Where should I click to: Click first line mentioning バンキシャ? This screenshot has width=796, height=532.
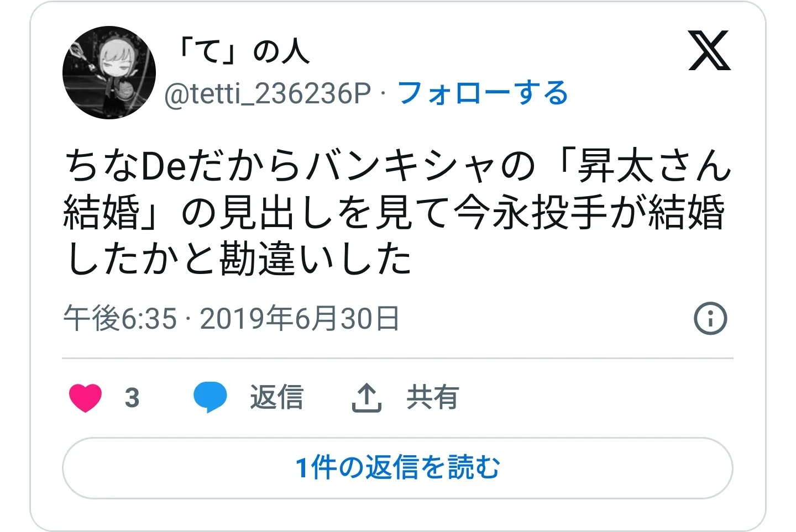(397, 165)
